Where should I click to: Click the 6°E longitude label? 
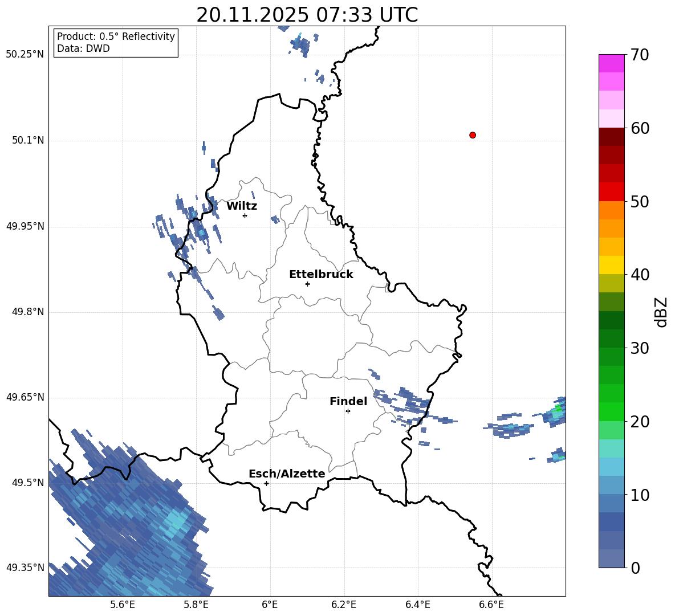click(x=270, y=605)
